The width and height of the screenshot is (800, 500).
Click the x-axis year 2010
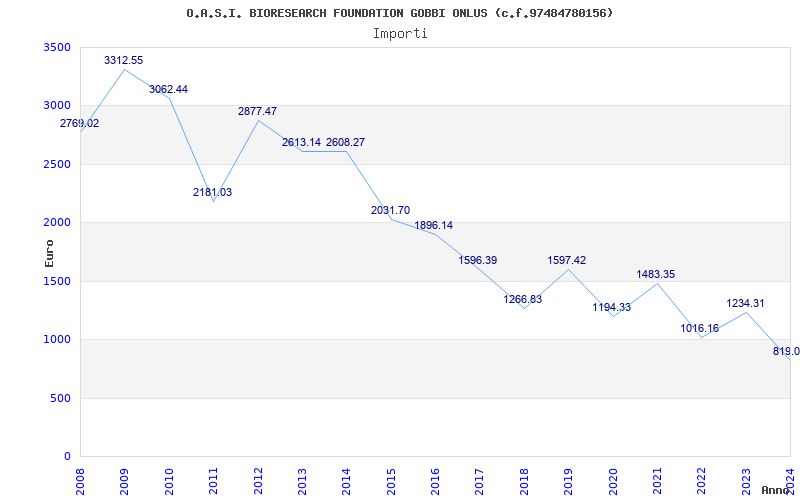pyautogui.click(x=169, y=481)
